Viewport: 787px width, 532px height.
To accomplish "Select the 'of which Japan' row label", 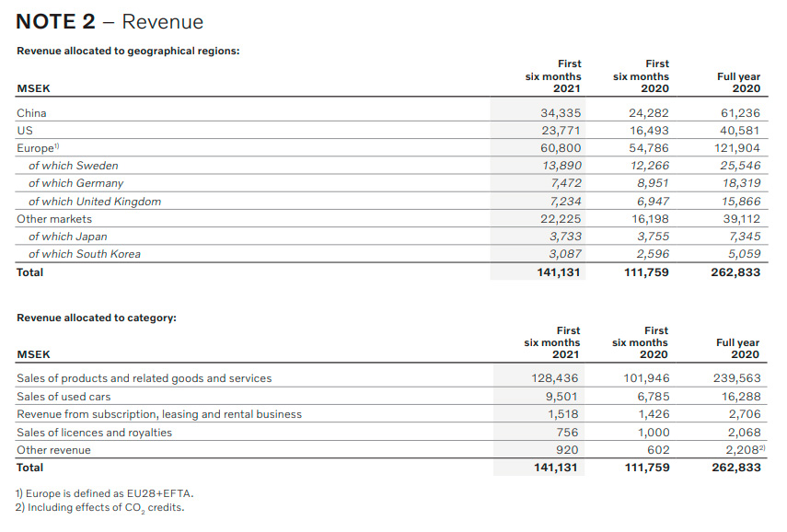I will pos(68,237).
